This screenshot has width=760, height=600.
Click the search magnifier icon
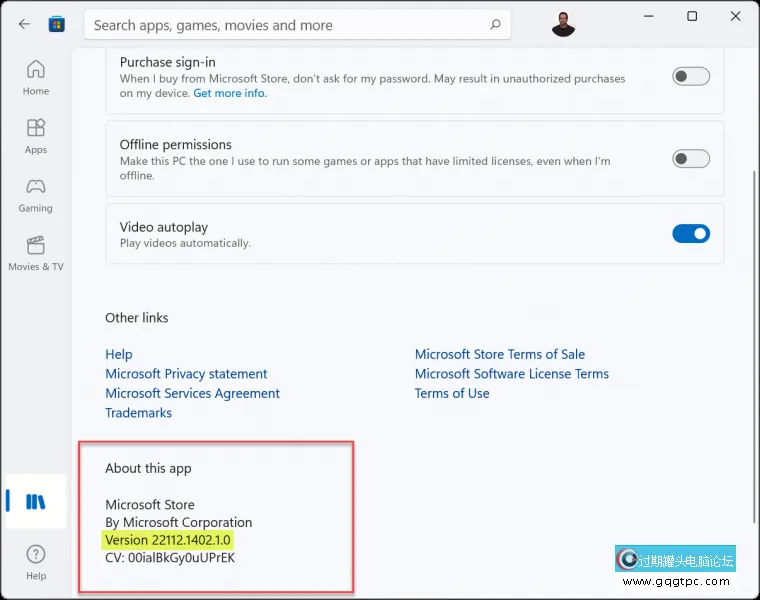(x=494, y=25)
